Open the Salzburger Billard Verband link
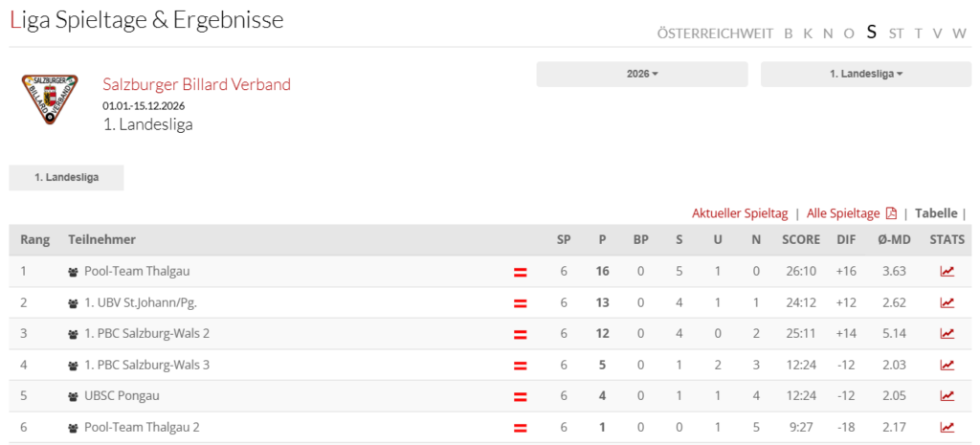 (x=197, y=84)
